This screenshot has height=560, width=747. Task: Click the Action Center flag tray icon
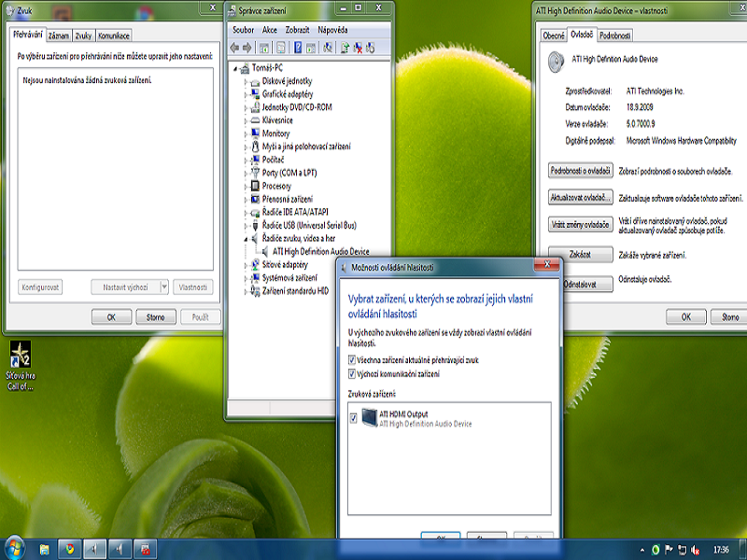coord(669,550)
